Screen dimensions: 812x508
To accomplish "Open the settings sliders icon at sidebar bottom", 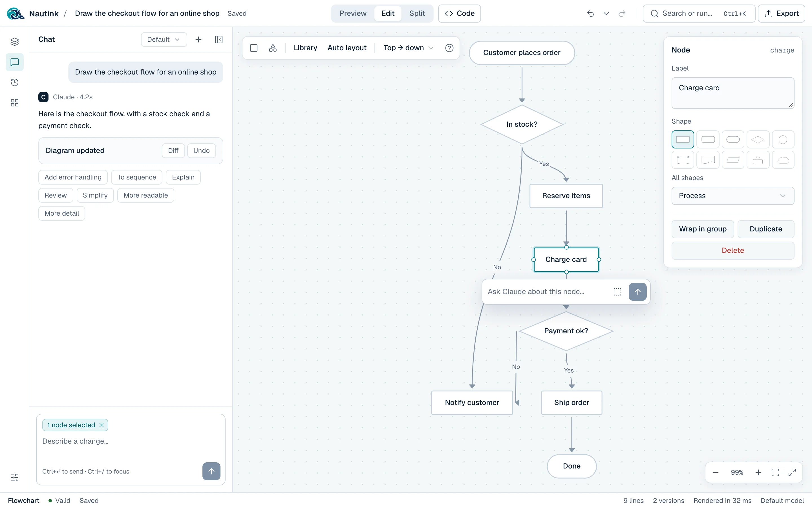I will pos(14,478).
